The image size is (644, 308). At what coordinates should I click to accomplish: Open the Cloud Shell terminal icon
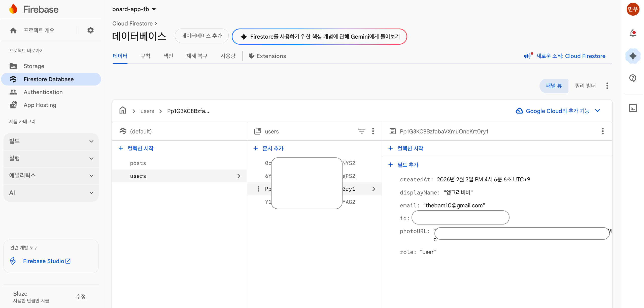coord(633,108)
